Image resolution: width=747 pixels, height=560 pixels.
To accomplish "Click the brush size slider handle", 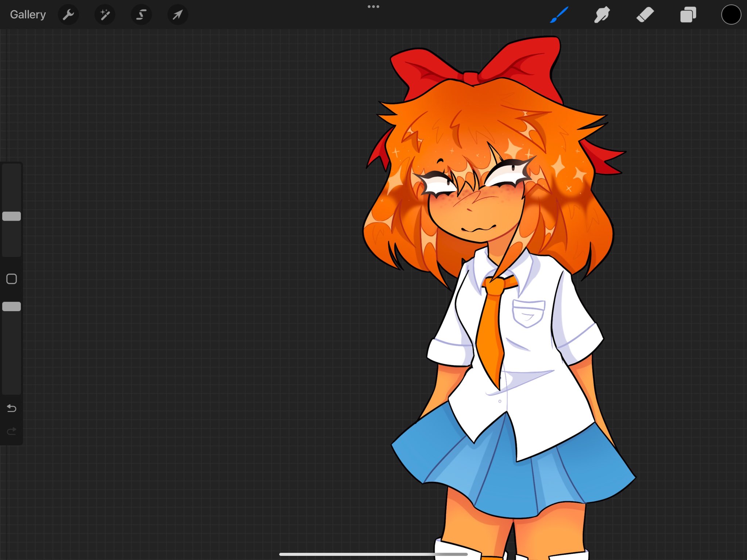I will [x=12, y=216].
